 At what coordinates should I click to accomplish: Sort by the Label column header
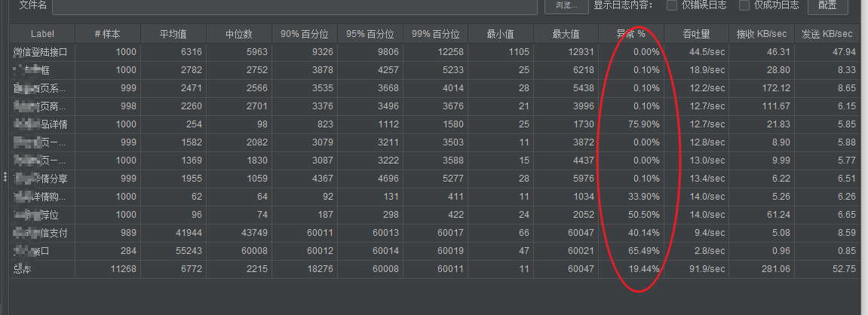tap(43, 34)
